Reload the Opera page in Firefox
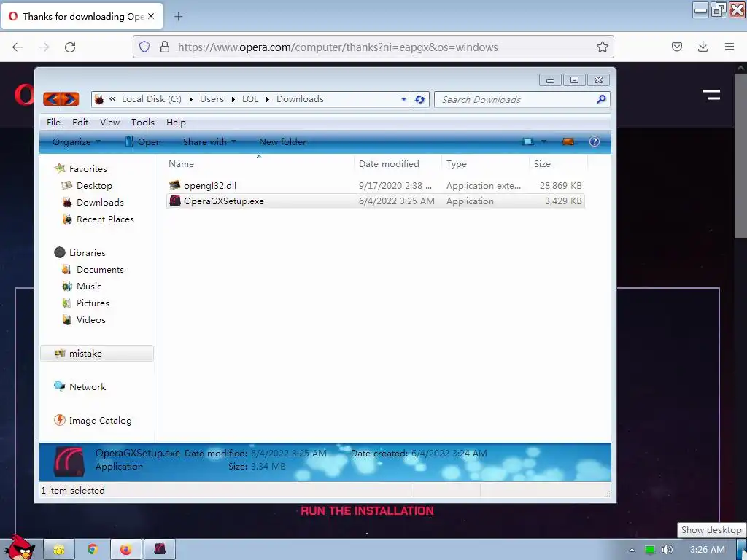 coord(70,47)
